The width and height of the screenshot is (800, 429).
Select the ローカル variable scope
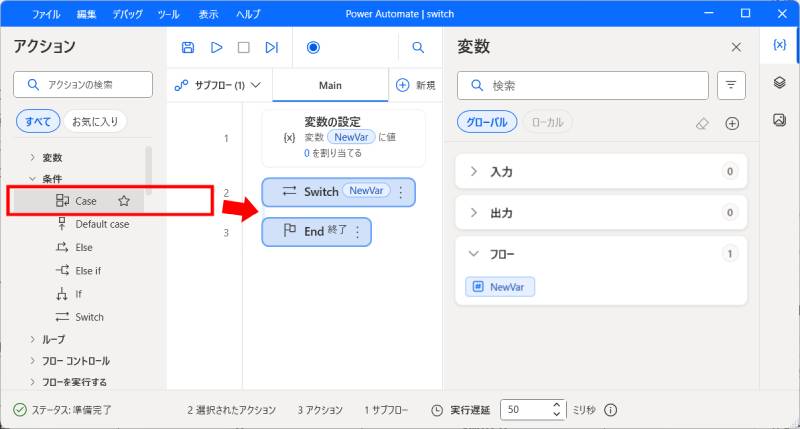click(547, 122)
